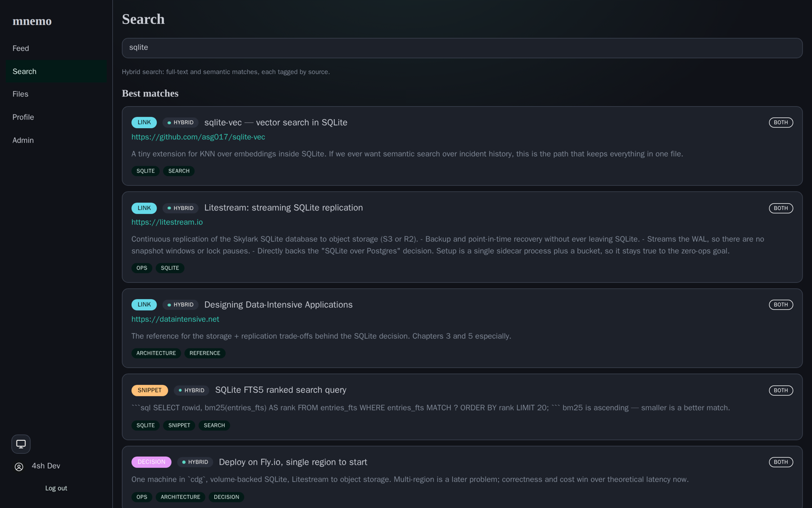Open SQLite FTS5 ranked search query title
The height and width of the screenshot is (508, 812).
[x=281, y=390]
